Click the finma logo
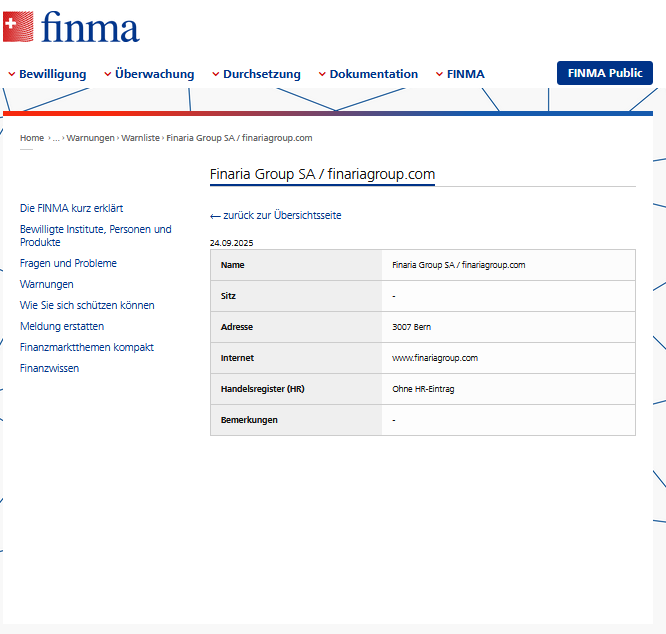This screenshot has height=634, width=666. click(x=71, y=27)
